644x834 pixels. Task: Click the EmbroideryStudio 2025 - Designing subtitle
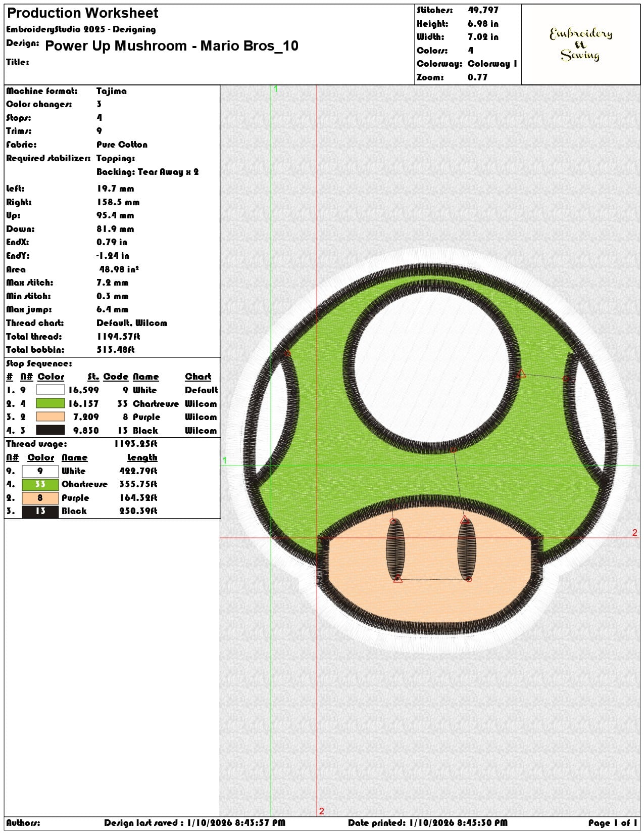81,29
